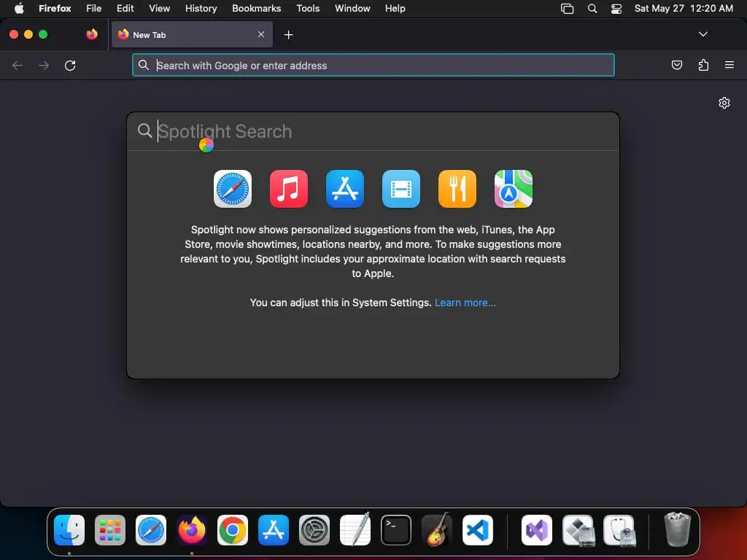Open App Store from the Dock
The image size is (747, 560).
[x=274, y=530]
